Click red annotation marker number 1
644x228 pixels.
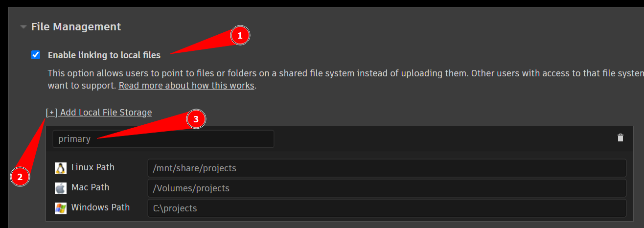tap(240, 36)
